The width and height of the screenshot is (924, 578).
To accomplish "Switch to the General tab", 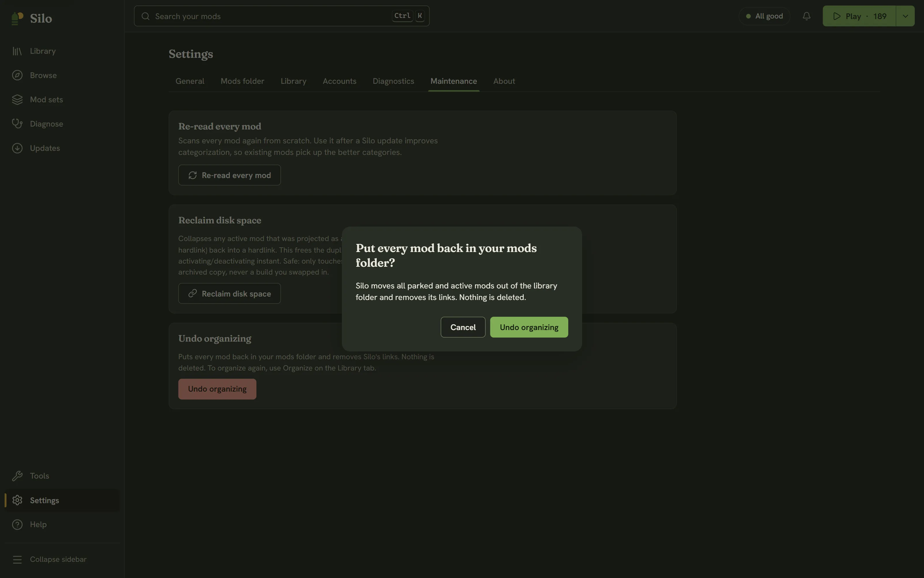I will click(190, 81).
